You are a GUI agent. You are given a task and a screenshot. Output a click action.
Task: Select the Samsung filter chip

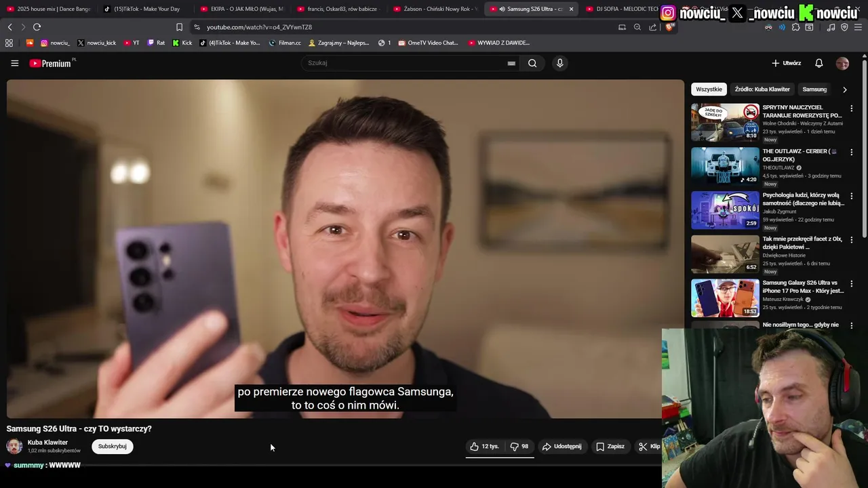(x=814, y=89)
